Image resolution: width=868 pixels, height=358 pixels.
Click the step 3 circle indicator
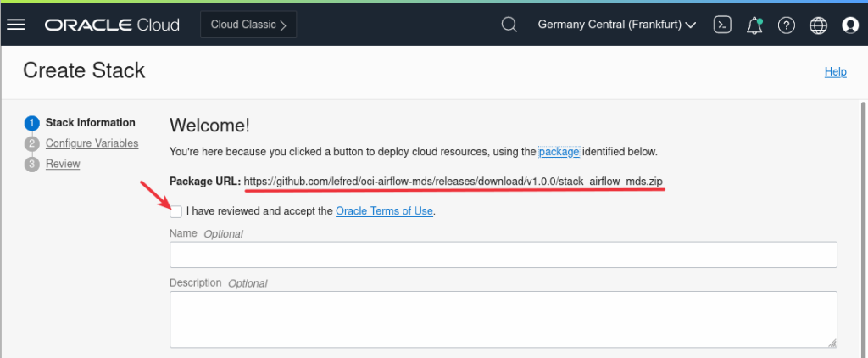tap(32, 165)
